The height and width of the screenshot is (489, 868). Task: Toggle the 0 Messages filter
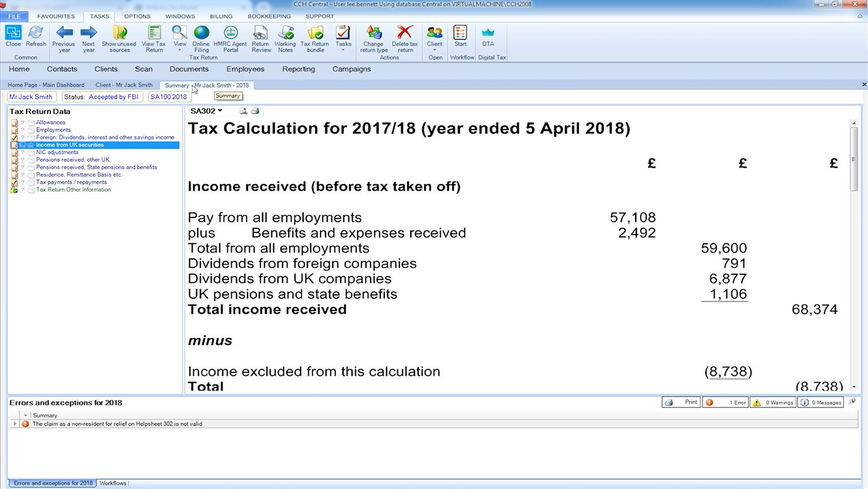pos(821,403)
